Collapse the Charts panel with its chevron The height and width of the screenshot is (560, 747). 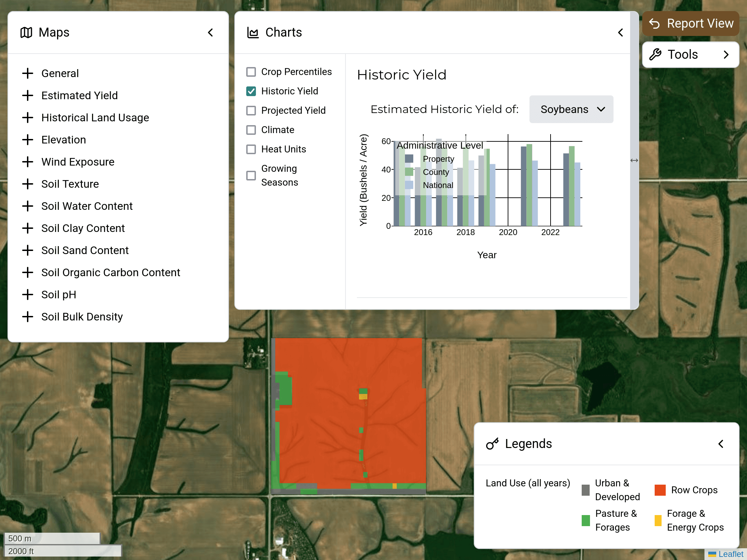click(620, 32)
